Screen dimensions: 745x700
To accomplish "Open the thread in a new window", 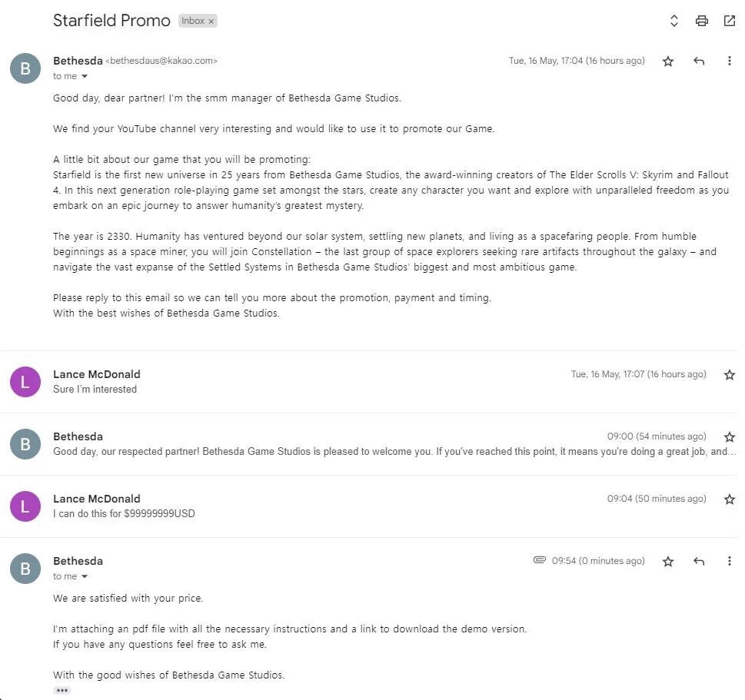I will click(x=729, y=21).
